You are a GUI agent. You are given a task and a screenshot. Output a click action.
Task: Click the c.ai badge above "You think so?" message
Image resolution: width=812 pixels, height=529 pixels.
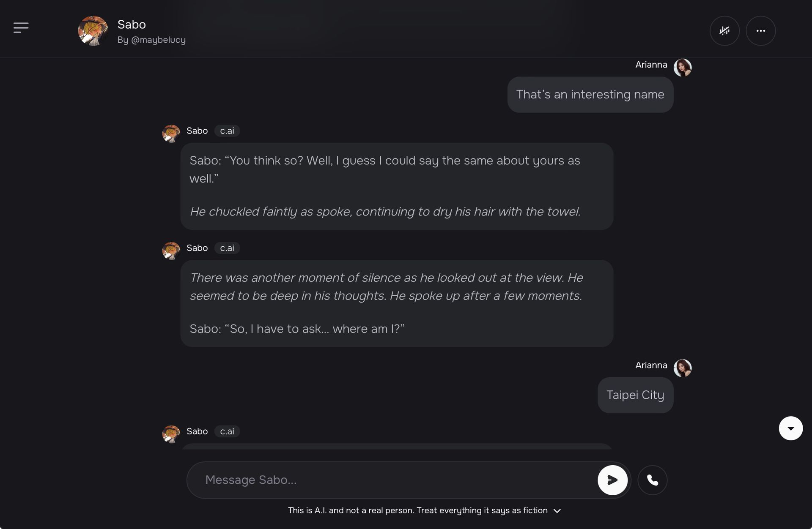227,131
